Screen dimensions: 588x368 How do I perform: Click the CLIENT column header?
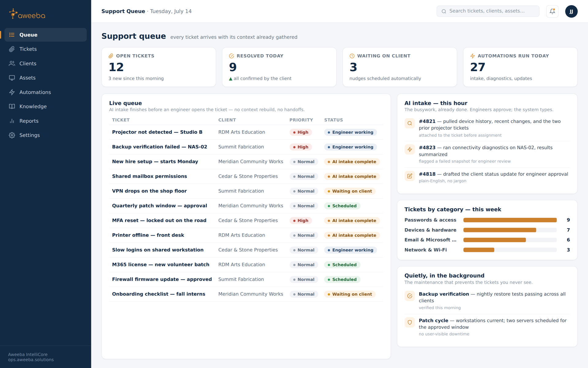click(227, 120)
